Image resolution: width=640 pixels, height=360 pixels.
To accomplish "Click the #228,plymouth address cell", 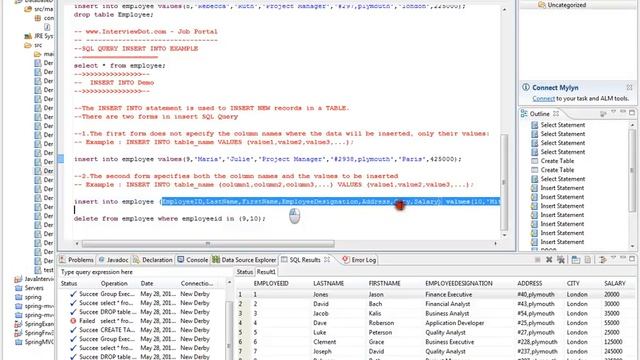I will [x=537, y=342].
